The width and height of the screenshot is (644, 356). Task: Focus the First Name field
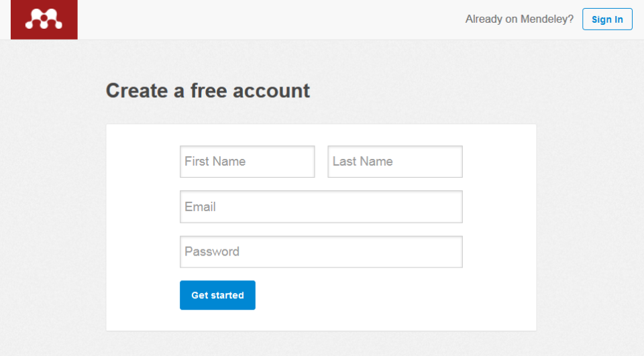pos(248,162)
